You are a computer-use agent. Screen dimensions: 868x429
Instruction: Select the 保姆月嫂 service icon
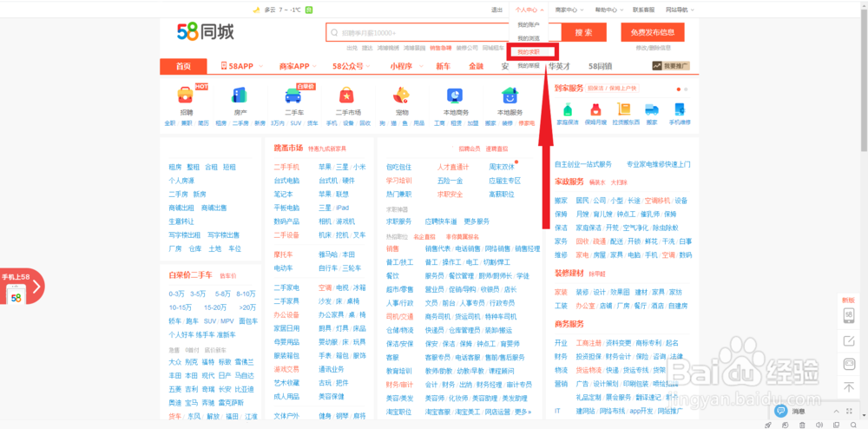pyautogui.click(x=595, y=109)
